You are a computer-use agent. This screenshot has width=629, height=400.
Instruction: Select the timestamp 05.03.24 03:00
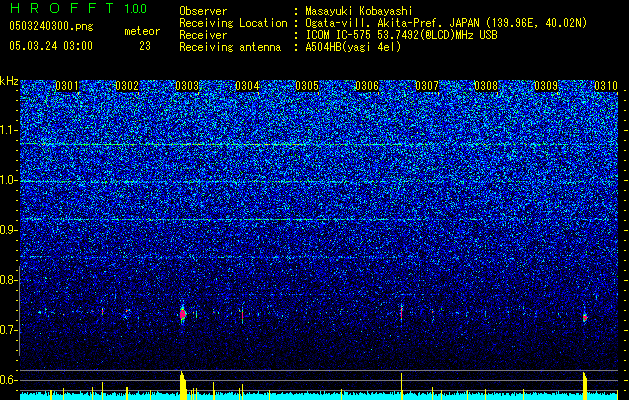(51, 46)
